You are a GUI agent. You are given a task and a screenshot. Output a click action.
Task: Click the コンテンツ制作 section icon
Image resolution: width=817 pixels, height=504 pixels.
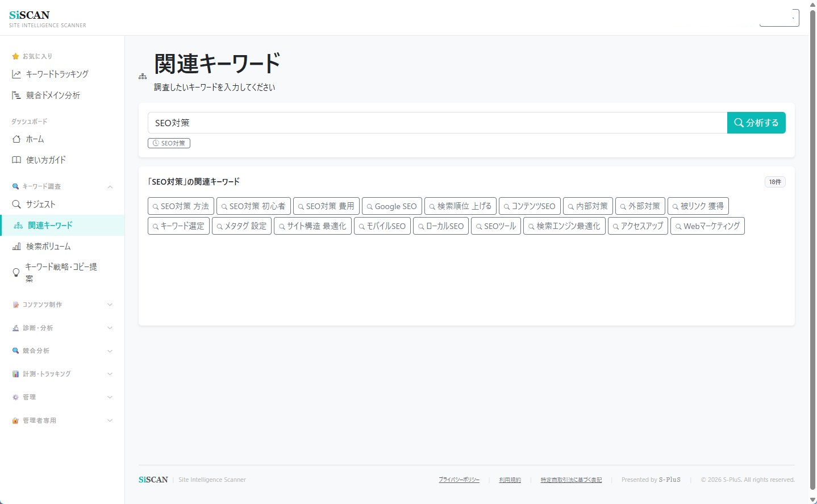(16, 305)
